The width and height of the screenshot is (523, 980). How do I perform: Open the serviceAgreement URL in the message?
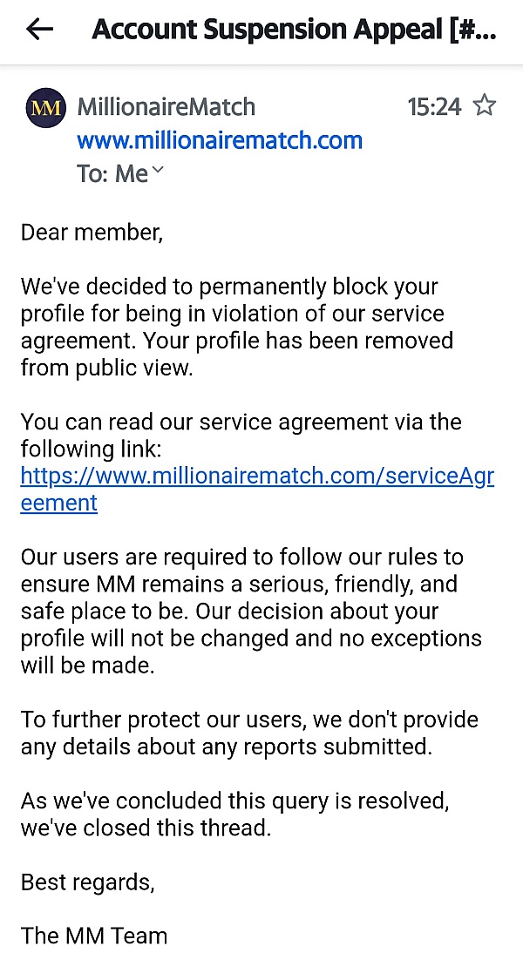coord(257,490)
